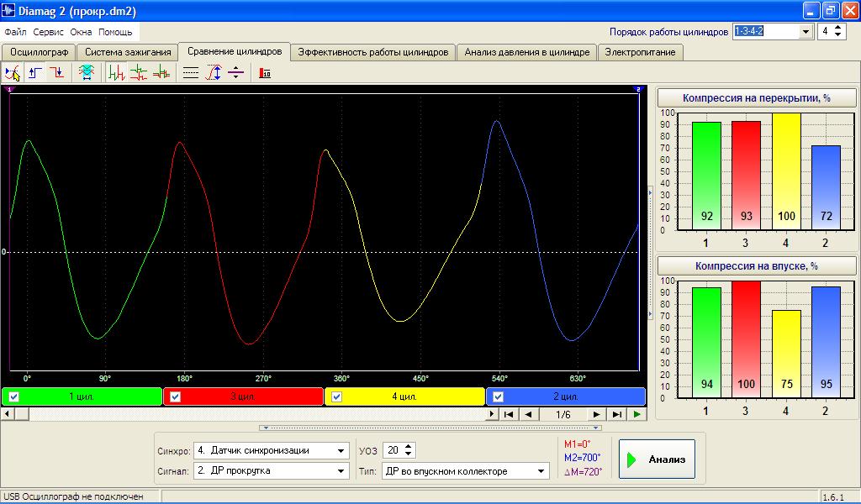Click status text USB Осциллограф не подключен
The image size is (861, 504).
click(74, 496)
